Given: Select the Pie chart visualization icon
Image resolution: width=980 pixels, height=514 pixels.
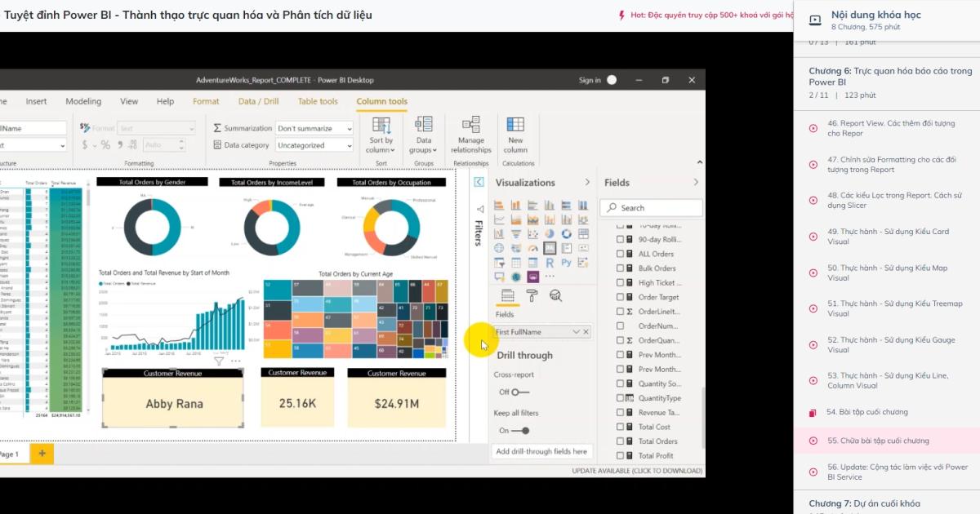Looking at the screenshot, I should tap(550, 234).
